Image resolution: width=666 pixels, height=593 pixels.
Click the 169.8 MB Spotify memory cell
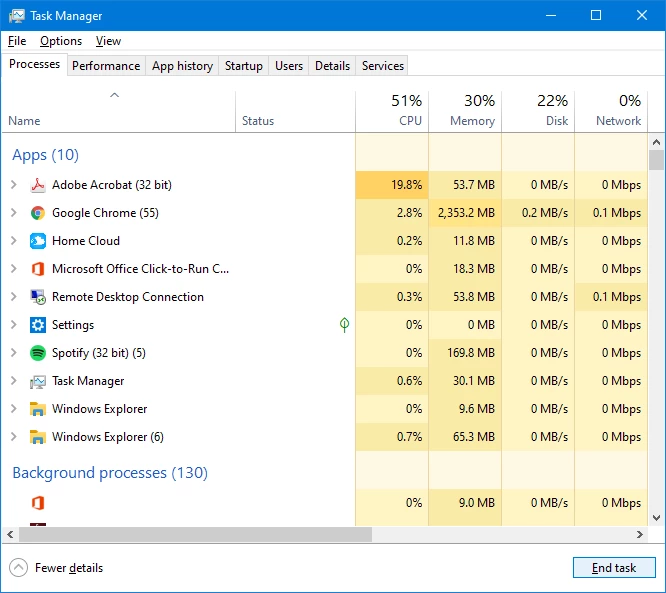465,353
